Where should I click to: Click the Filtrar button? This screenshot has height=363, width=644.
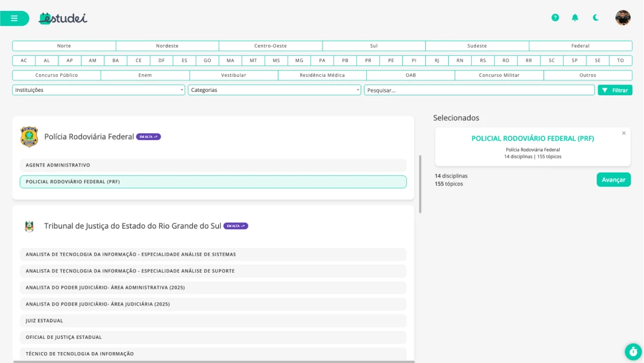pos(615,90)
